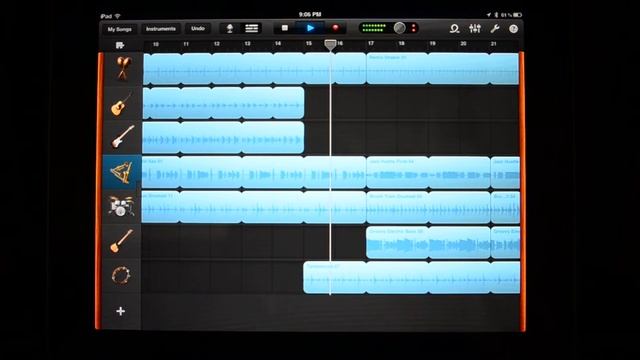The image size is (640, 360).
Task: Click the green master level meter
Action: point(375,28)
